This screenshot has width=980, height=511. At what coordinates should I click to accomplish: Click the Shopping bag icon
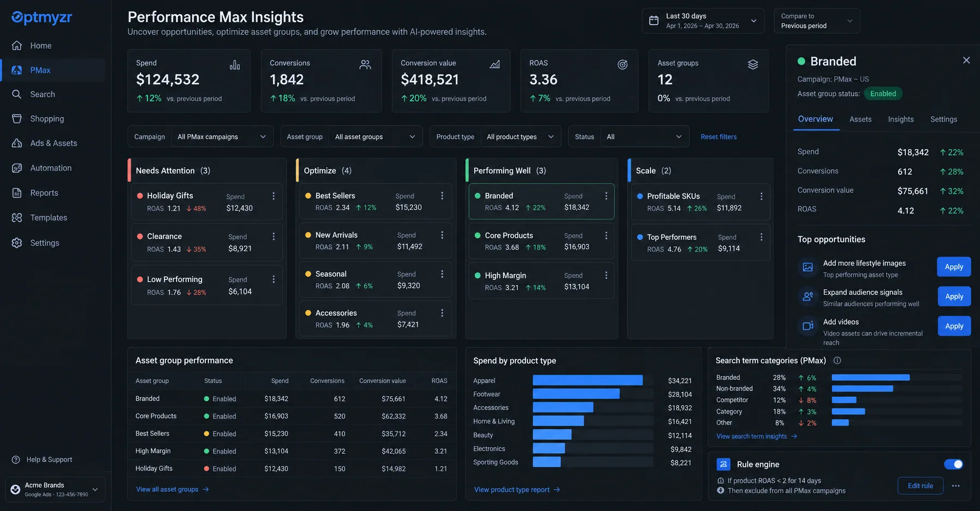[x=17, y=119]
